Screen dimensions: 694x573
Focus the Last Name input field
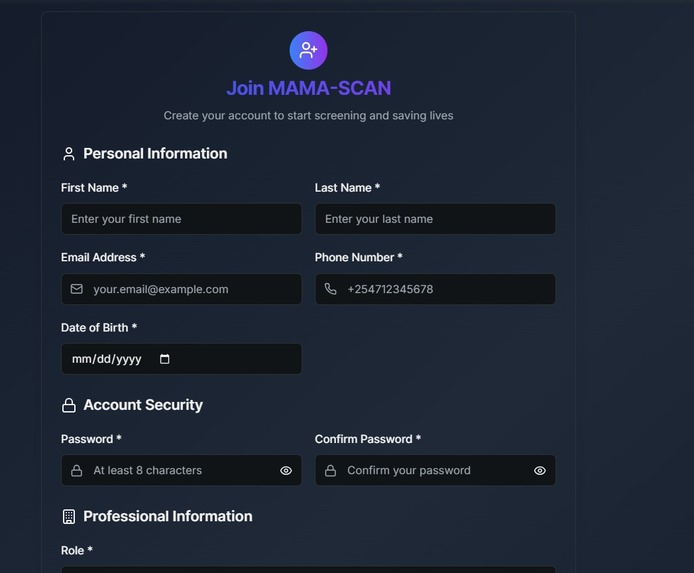coord(435,219)
